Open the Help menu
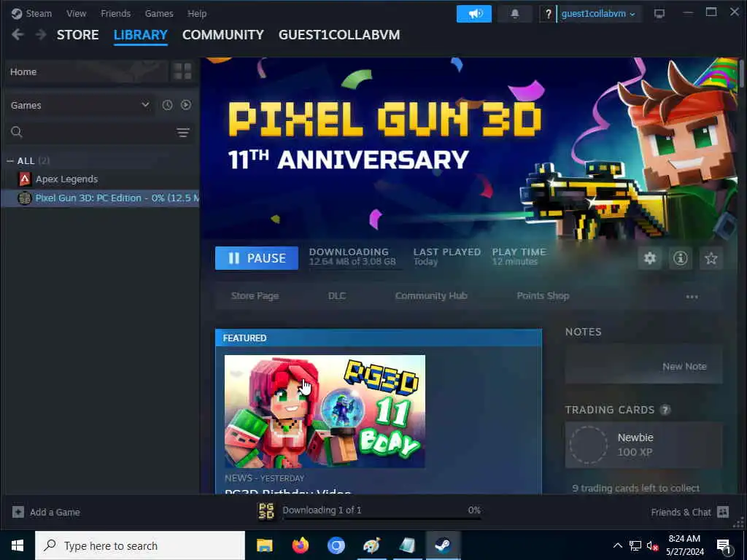 tap(197, 13)
